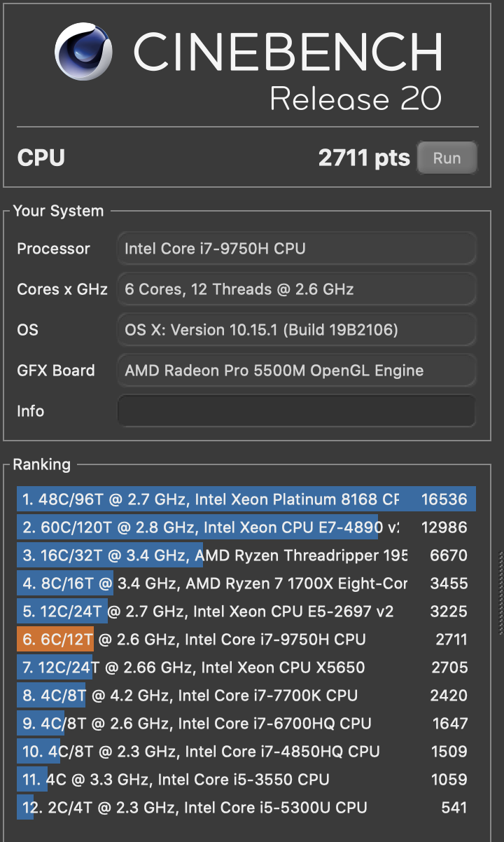Click the Cinebench sphere logo icon
This screenshot has width=504, height=842.
tap(84, 52)
